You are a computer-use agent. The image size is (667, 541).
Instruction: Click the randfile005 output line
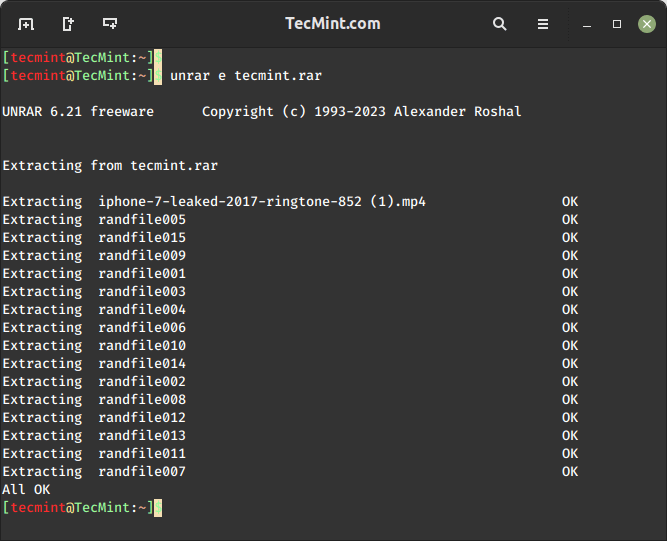(290, 219)
